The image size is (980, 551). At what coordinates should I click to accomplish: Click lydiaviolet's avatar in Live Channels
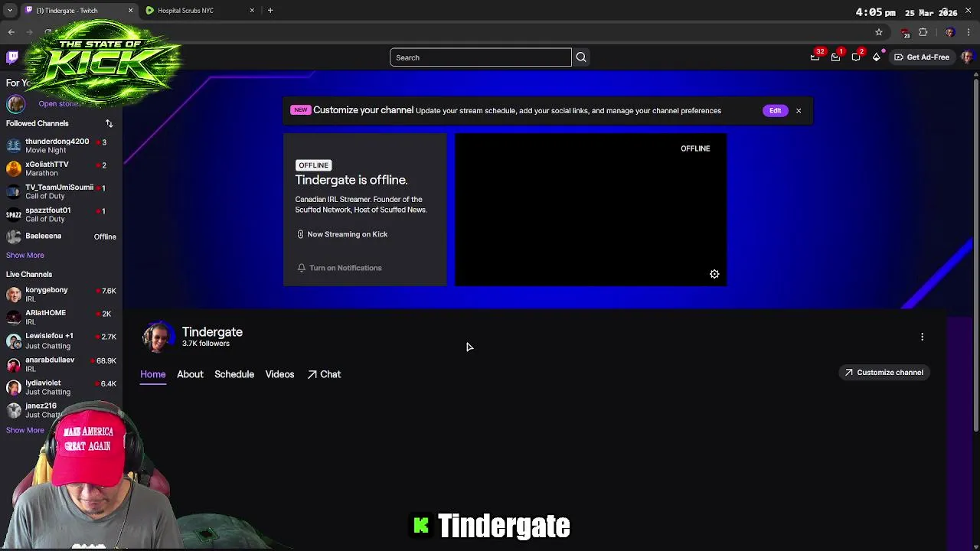click(14, 387)
